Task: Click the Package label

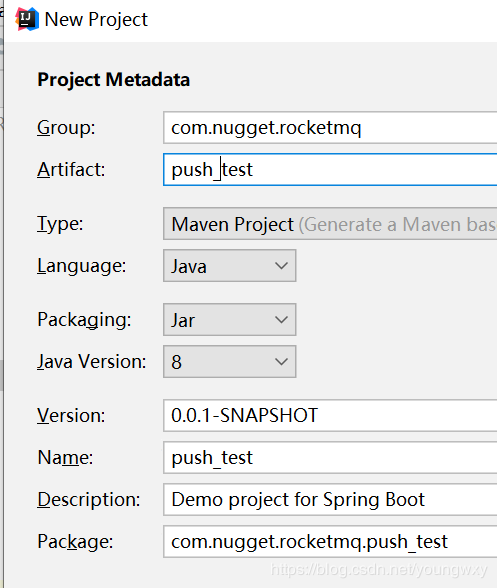Action: click(75, 542)
